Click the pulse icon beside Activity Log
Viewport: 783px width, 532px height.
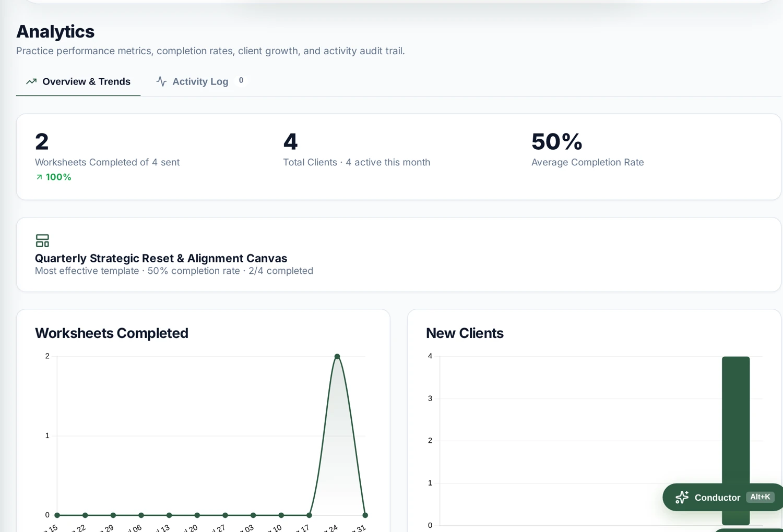pos(161,81)
